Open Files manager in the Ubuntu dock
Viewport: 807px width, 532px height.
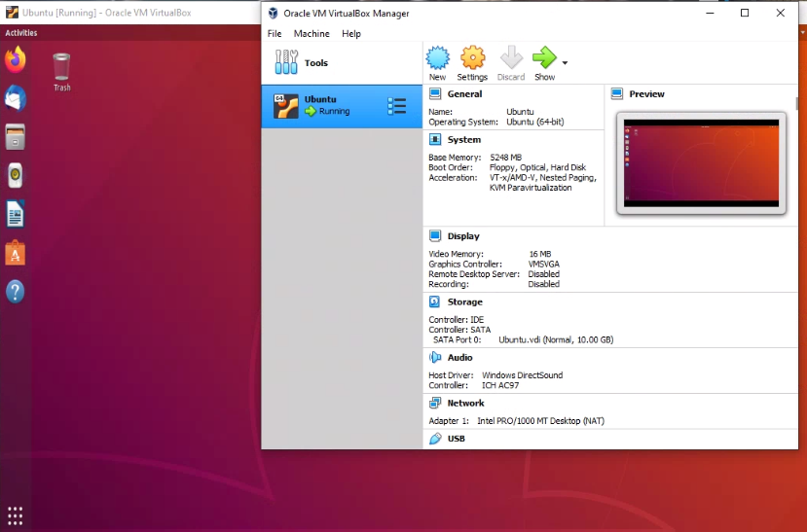click(x=16, y=137)
